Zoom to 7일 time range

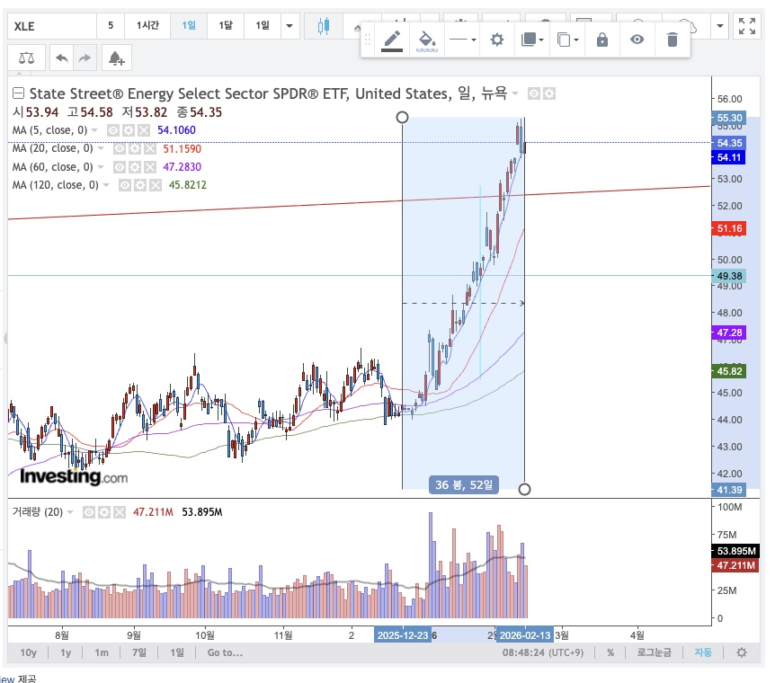pyautogui.click(x=139, y=652)
